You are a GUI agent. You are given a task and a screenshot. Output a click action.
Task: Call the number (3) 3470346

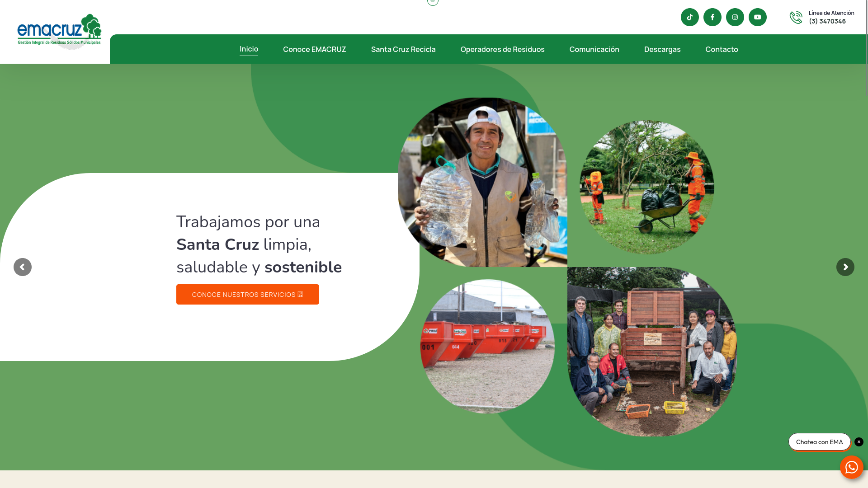coord(827,21)
